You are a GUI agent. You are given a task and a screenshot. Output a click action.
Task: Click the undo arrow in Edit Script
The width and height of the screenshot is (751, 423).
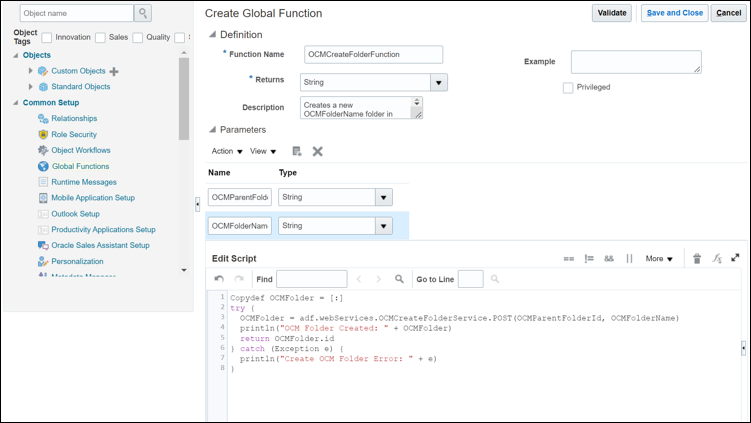point(219,279)
